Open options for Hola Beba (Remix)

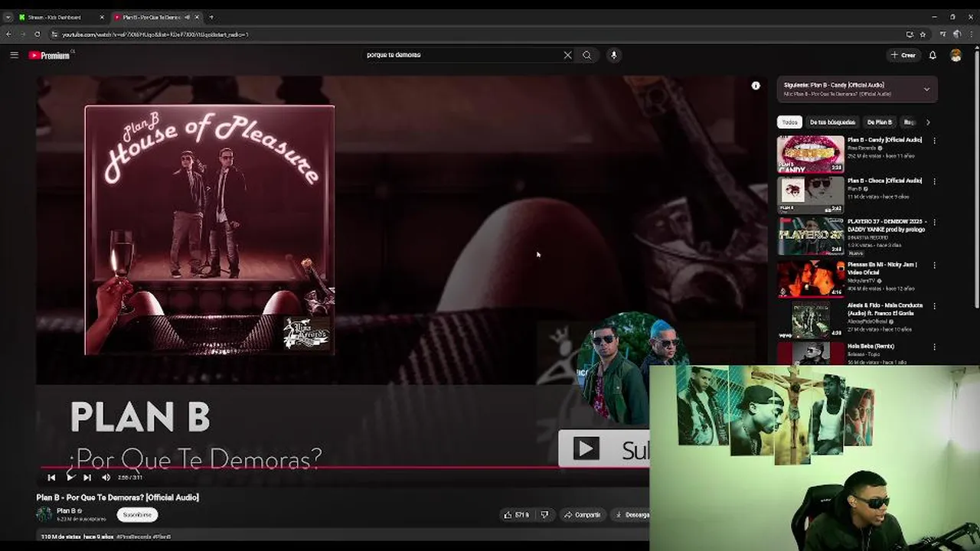pyautogui.click(x=934, y=347)
